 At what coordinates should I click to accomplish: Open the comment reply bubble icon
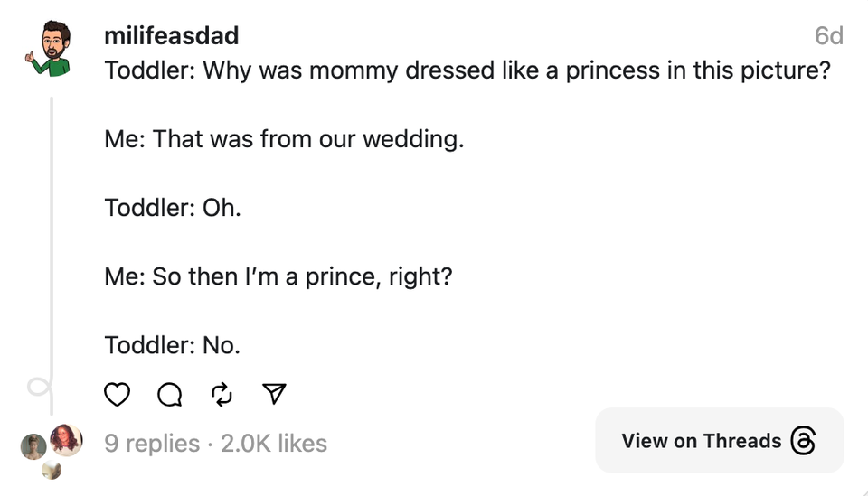tap(169, 395)
